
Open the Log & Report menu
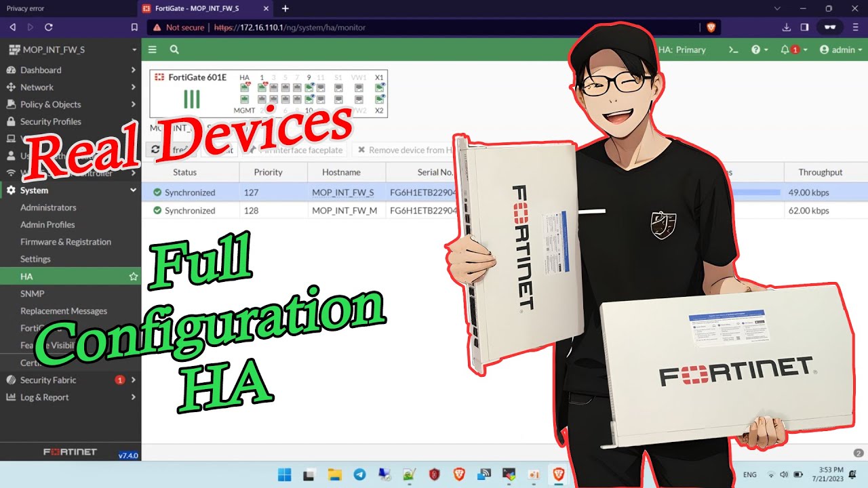tap(44, 397)
